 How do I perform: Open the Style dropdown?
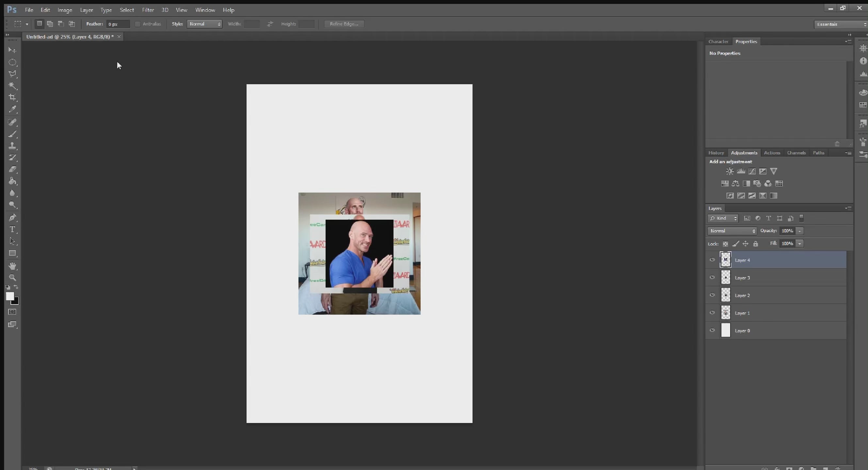pyautogui.click(x=204, y=24)
